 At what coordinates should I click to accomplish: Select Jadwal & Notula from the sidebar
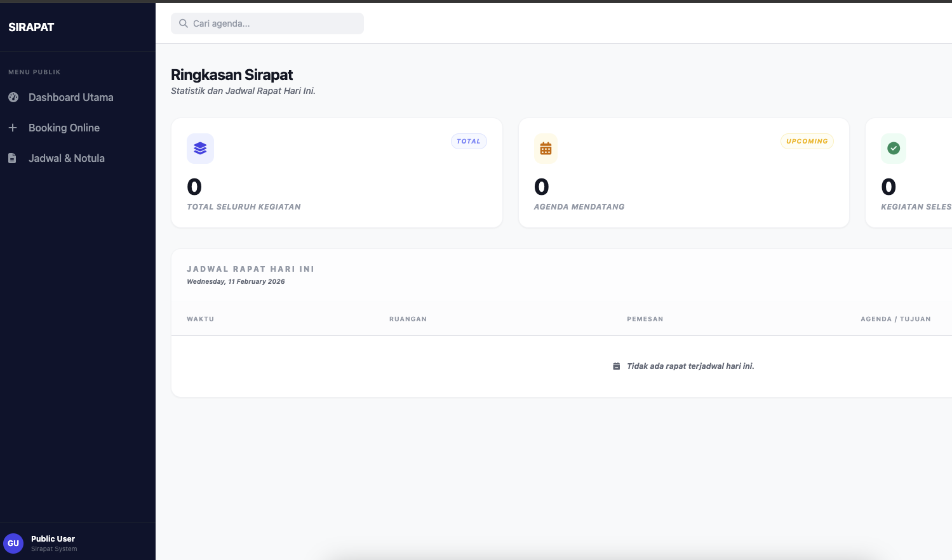coord(66,158)
